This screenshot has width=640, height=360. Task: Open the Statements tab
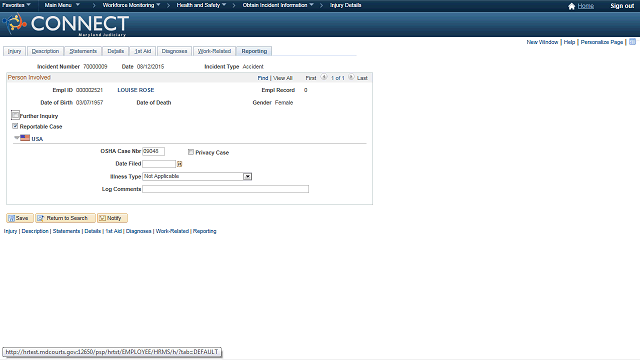point(83,51)
